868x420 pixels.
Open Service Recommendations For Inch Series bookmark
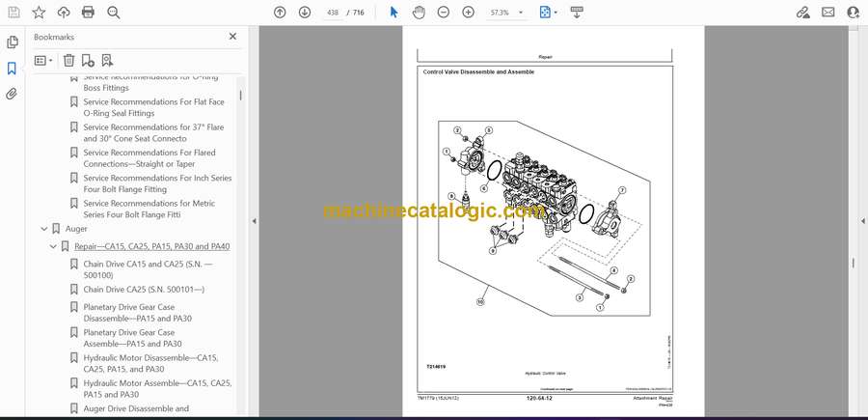pos(158,183)
